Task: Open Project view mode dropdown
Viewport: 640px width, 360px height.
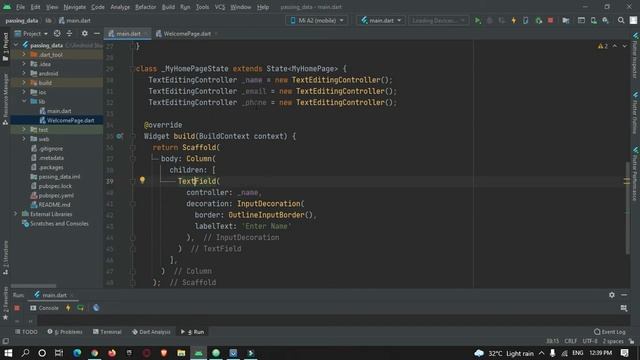Action: [x=31, y=33]
